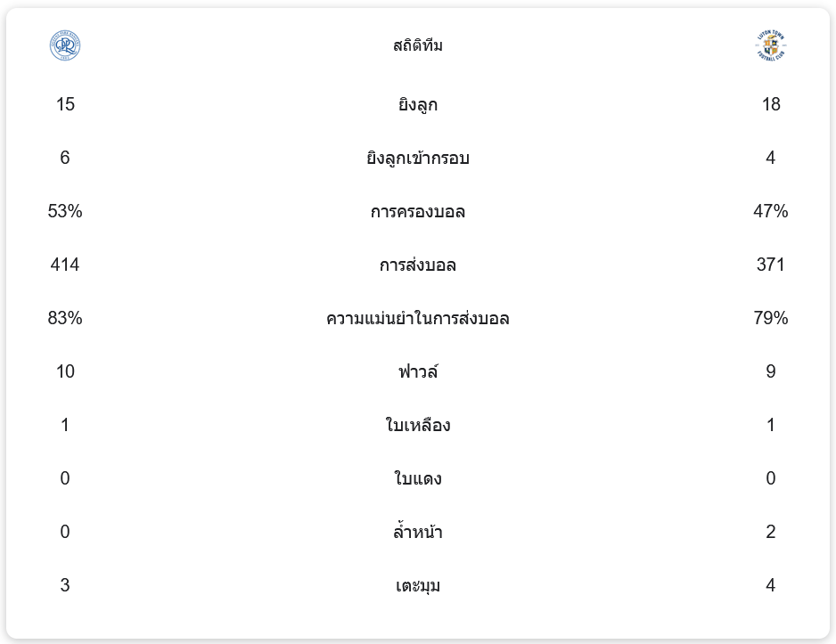Screen dimensions: 836x644
Task: Click the ยิงลูกเข้ากรอบ stat label
Action: [x=418, y=159]
